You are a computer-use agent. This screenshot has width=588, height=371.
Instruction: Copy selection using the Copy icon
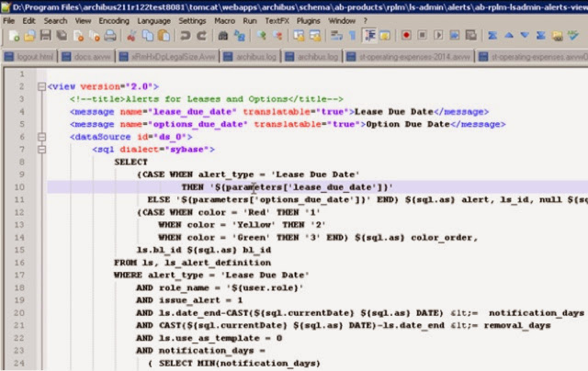point(148,36)
